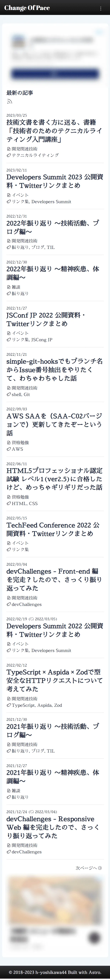Click the category icon beside HTML5 post's 資格勉強

[x=8, y=497]
